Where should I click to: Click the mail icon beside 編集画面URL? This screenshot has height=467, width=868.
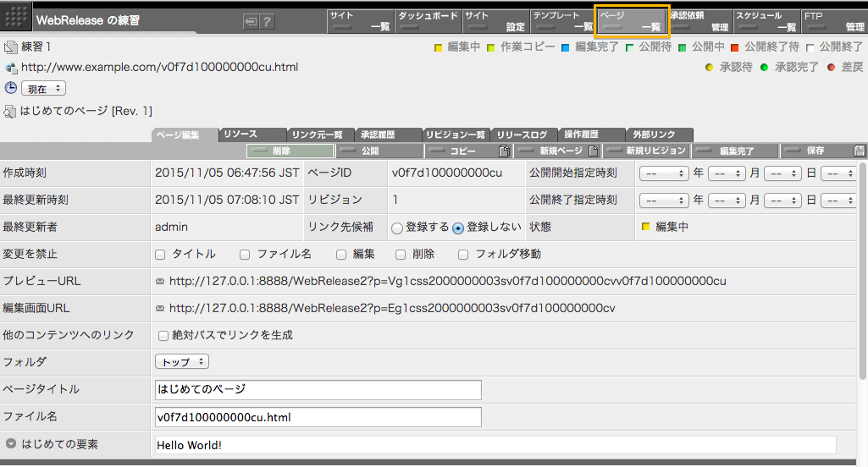point(160,308)
